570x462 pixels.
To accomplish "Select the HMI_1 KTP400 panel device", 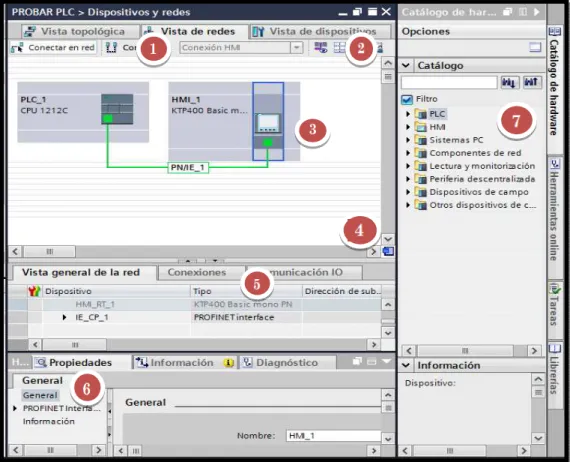I will click(234, 121).
